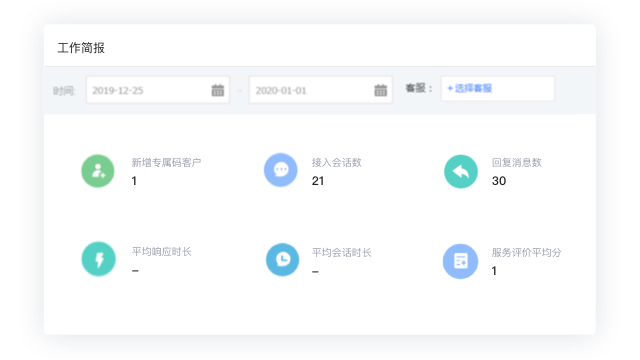Click the 时间 label

(64, 91)
